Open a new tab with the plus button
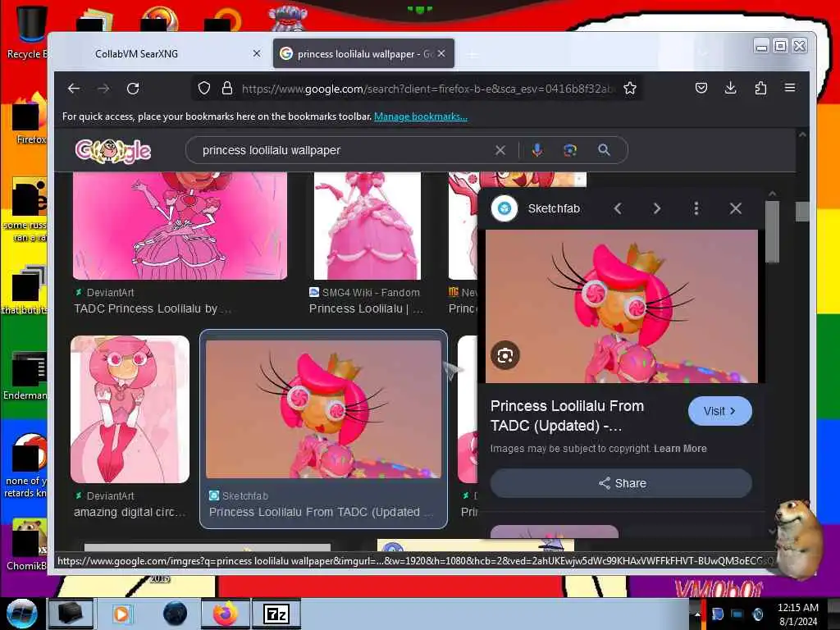This screenshot has width=840, height=630. click(x=472, y=55)
